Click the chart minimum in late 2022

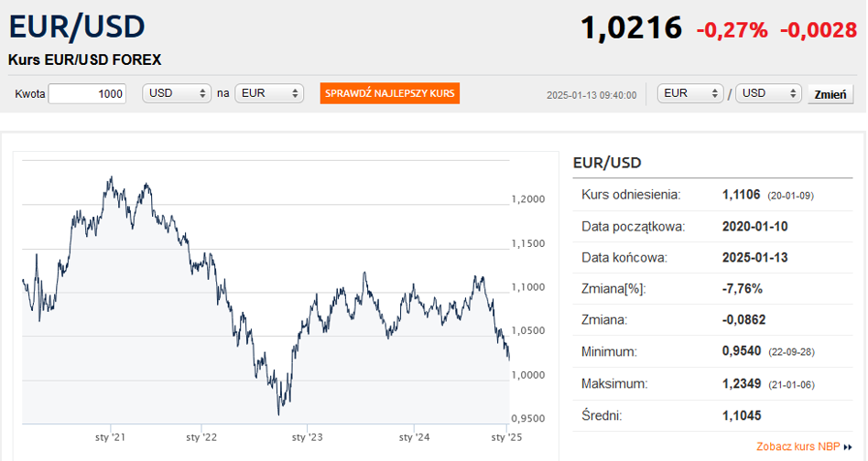coord(278,413)
